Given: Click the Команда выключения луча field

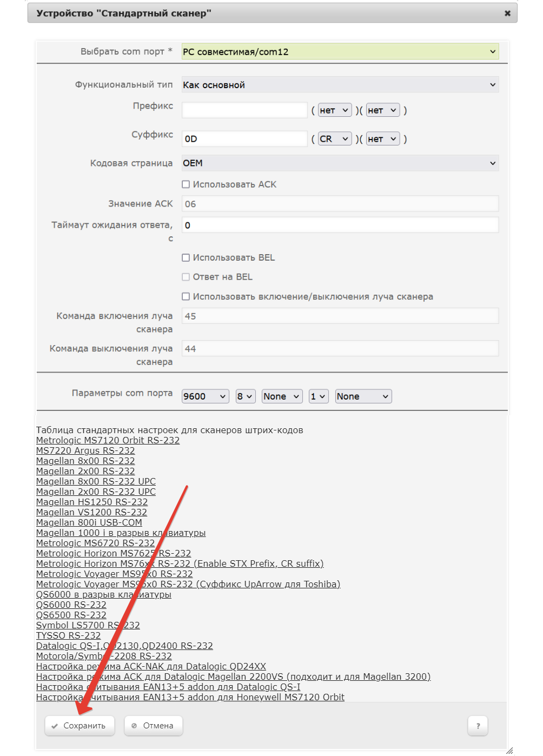Looking at the screenshot, I should [340, 349].
